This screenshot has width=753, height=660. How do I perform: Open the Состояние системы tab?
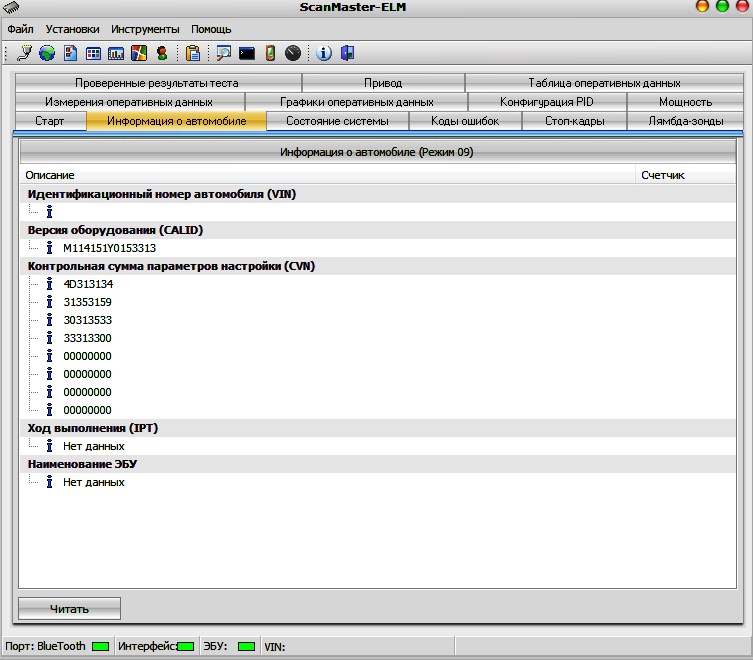pos(337,121)
